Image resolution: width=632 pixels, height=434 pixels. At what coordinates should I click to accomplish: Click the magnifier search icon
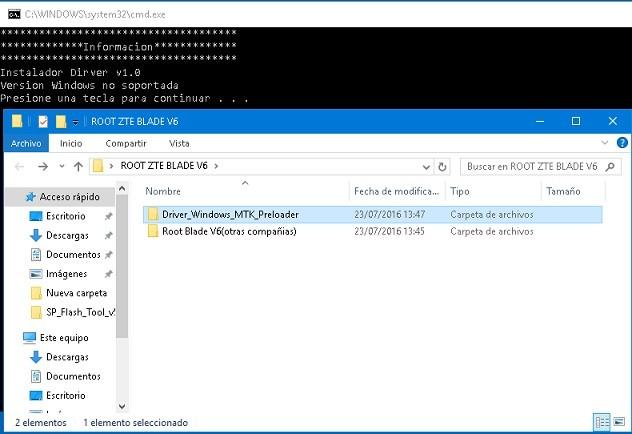(x=610, y=166)
